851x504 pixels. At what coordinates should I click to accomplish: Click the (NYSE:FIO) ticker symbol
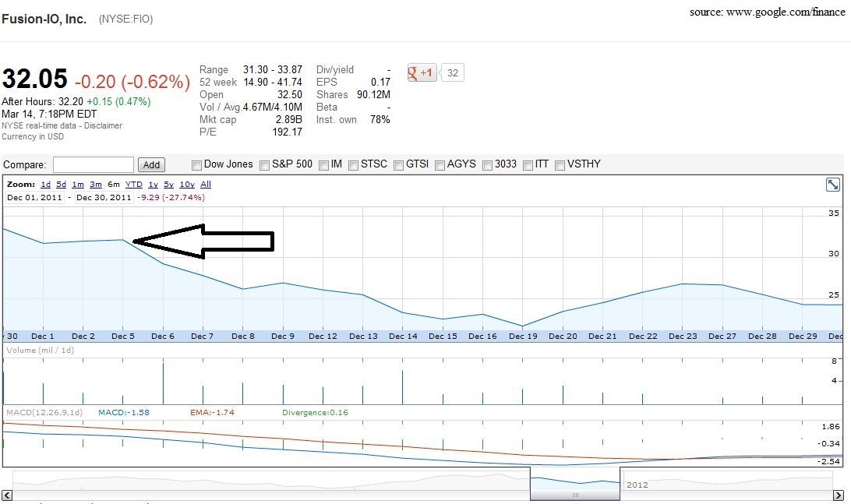point(126,19)
